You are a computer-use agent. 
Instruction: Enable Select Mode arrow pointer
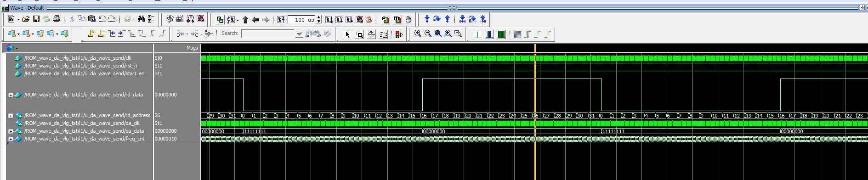tap(347, 34)
